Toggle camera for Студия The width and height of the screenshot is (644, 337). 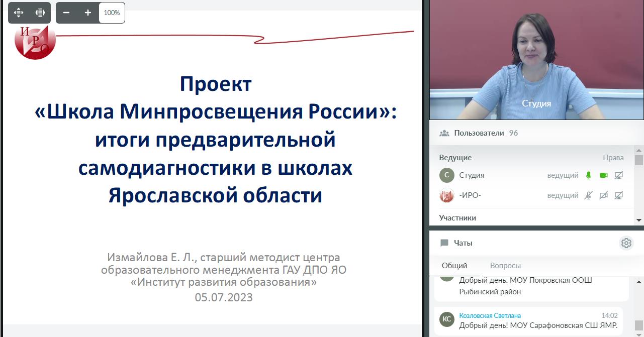[604, 175]
